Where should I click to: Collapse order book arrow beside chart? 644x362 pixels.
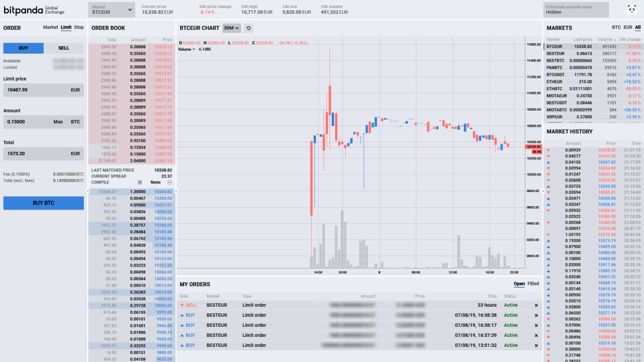(x=176, y=191)
